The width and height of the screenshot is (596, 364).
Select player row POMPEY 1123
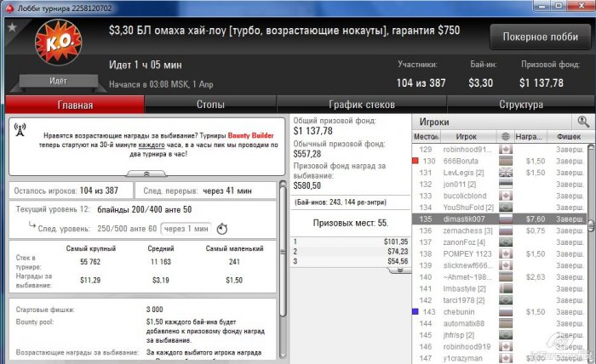coord(499,254)
